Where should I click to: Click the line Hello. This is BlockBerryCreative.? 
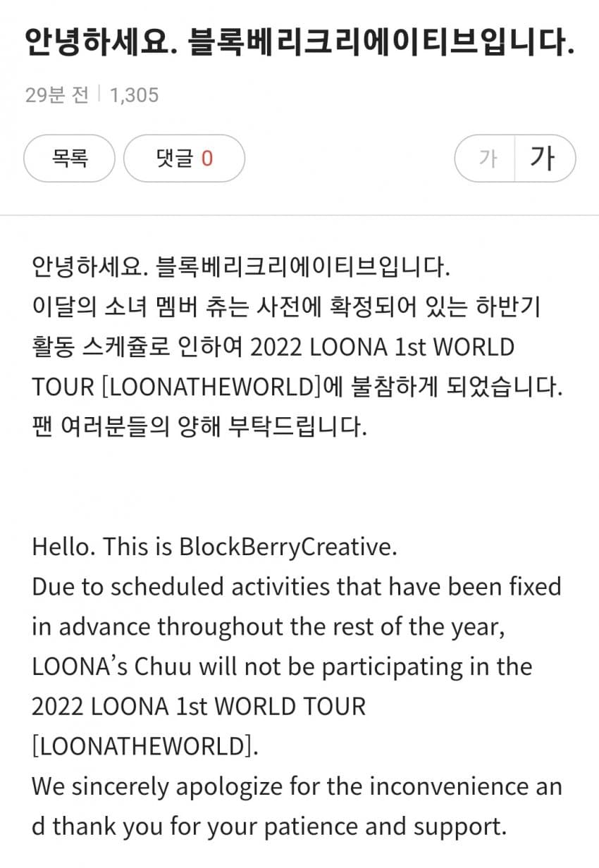point(214,547)
